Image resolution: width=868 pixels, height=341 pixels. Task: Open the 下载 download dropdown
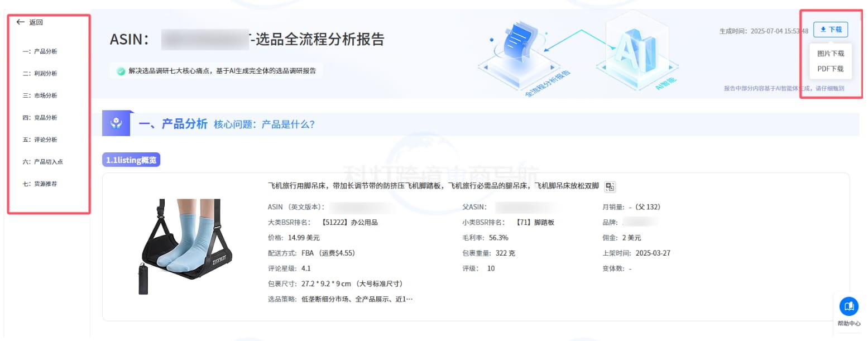[x=831, y=29]
